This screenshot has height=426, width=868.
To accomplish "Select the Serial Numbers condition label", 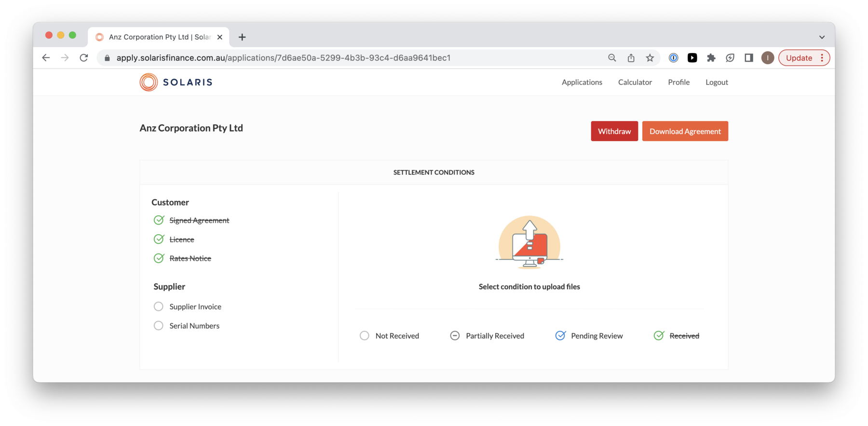I will point(194,326).
